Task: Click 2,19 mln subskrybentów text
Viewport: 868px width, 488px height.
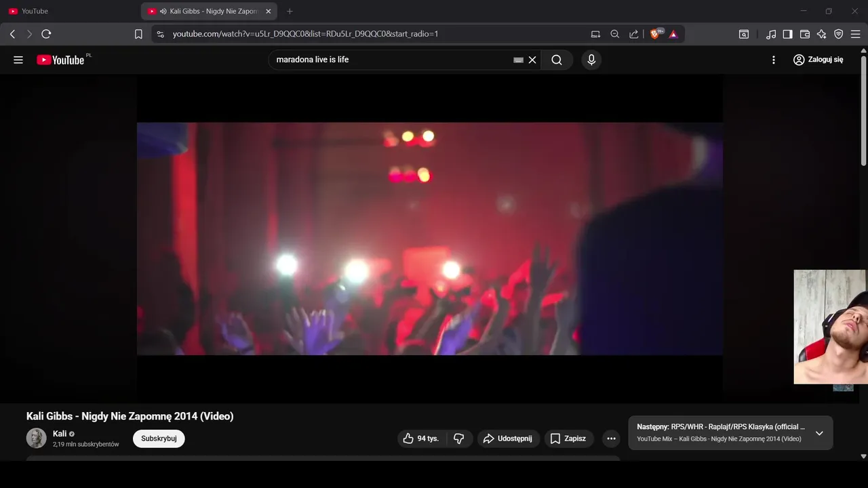Action: click(86, 445)
